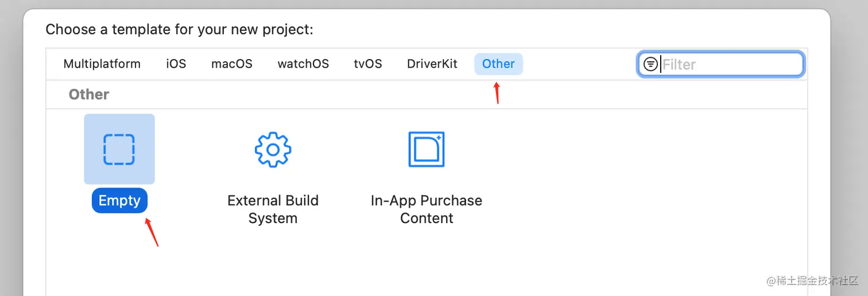Click the External Build System label
Screen dimensions: 868x296
(273, 209)
